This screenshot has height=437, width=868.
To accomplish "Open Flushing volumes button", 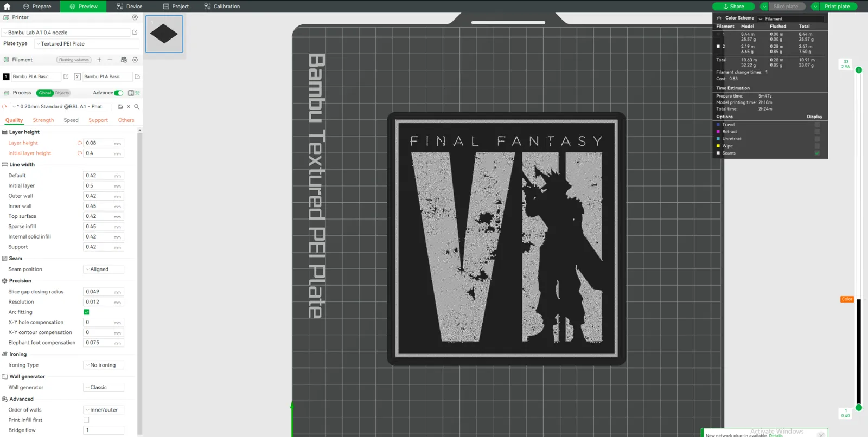I will 74,60.
